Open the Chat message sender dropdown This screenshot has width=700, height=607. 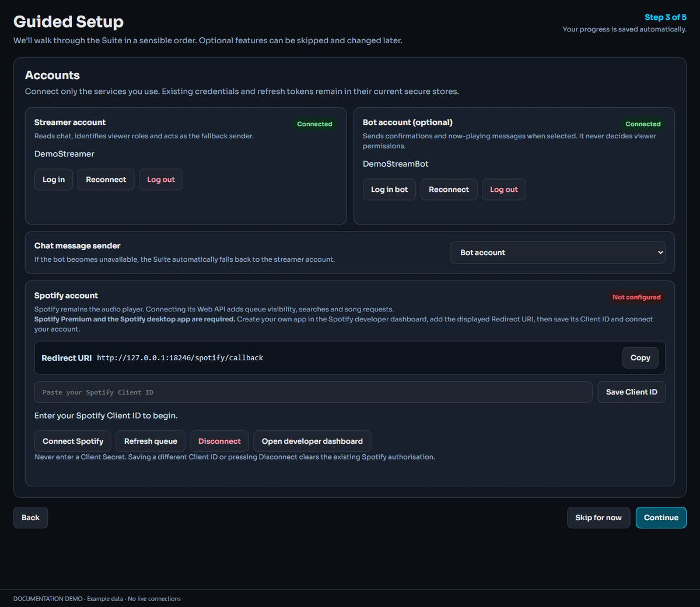(558, 252)
